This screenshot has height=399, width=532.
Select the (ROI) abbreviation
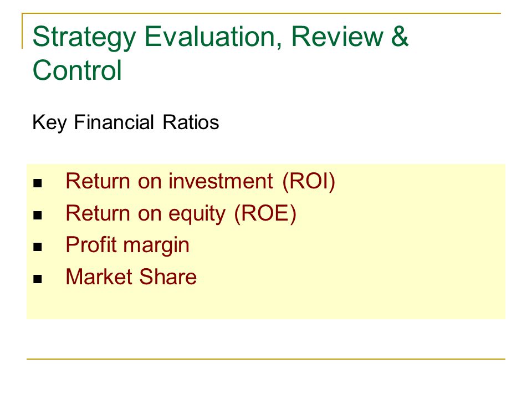coord(309,182)
